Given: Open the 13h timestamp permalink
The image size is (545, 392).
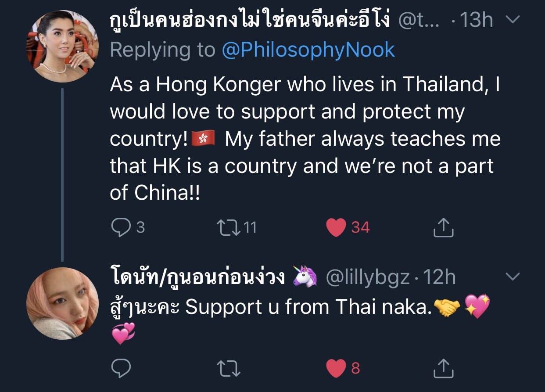Looking at the screenshot, I should pyautogui.click(x=476, y=20).
